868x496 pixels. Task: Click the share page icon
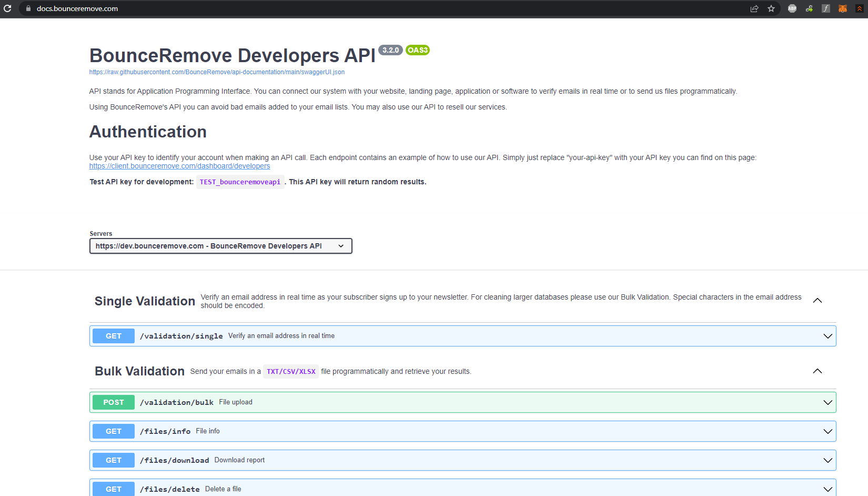754,8
